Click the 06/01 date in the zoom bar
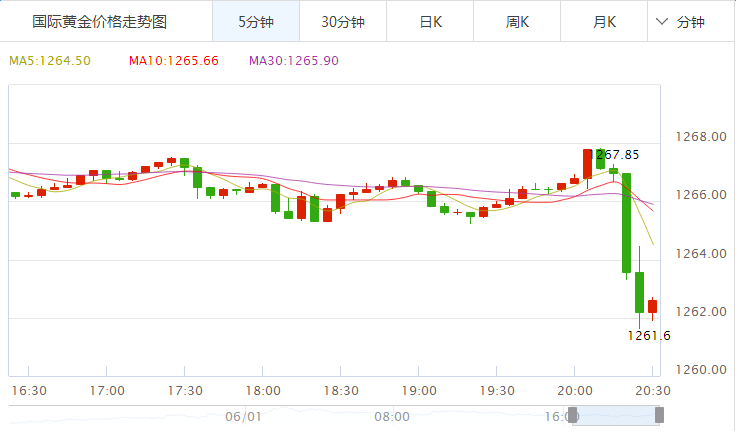The image size is (736, 431). (x=243, y=416)
